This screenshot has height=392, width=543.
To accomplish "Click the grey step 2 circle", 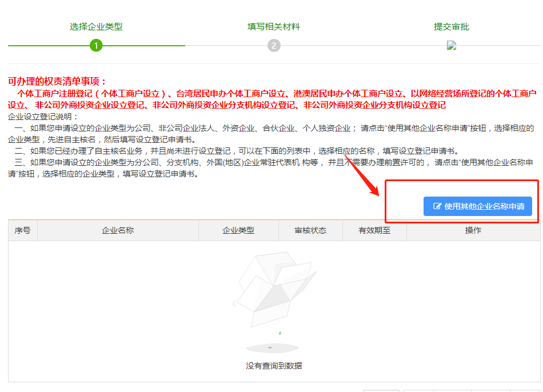I will coord(274,46).
